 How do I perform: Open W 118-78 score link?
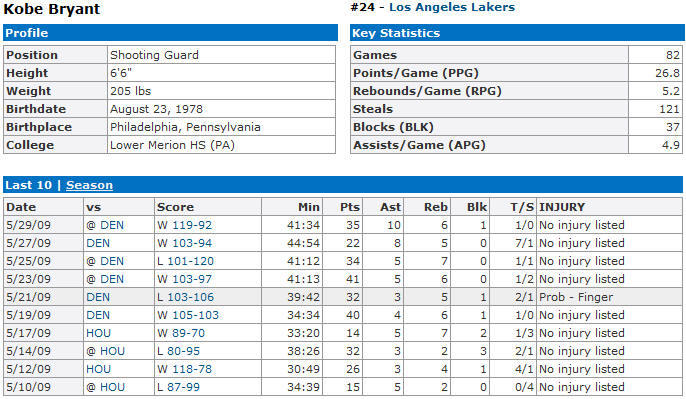[184, 369]
